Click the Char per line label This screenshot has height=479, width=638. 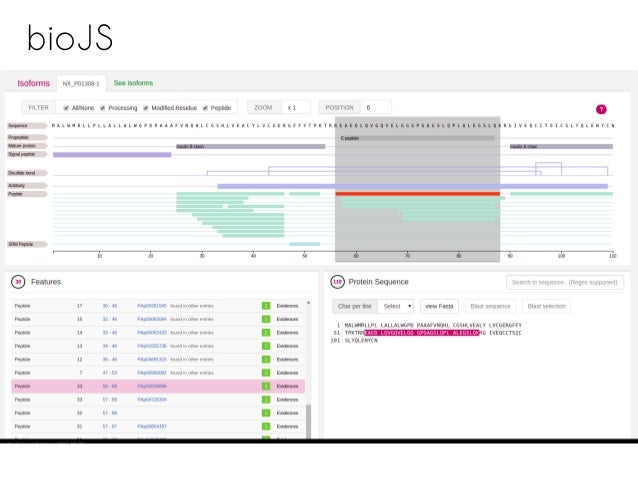tap(355, 306)
